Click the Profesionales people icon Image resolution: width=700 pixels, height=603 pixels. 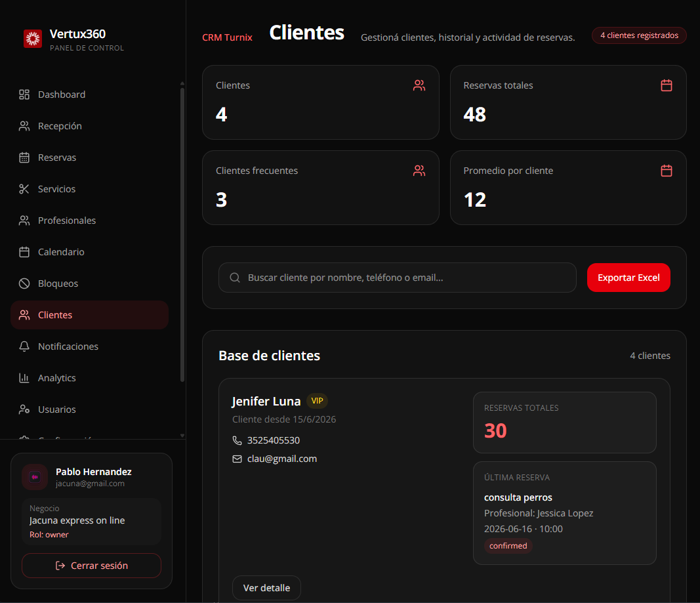(x=24, y=220)
